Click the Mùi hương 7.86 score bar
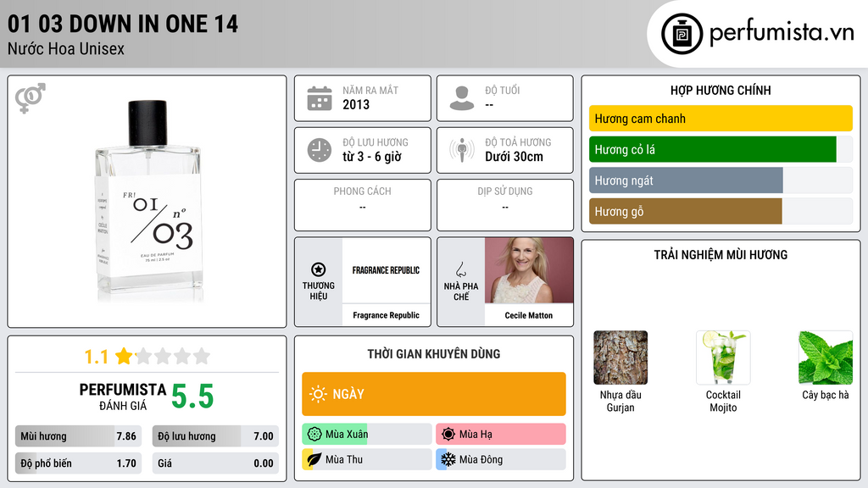The height and width of the screenshot is (488, 868). (79, 436)
